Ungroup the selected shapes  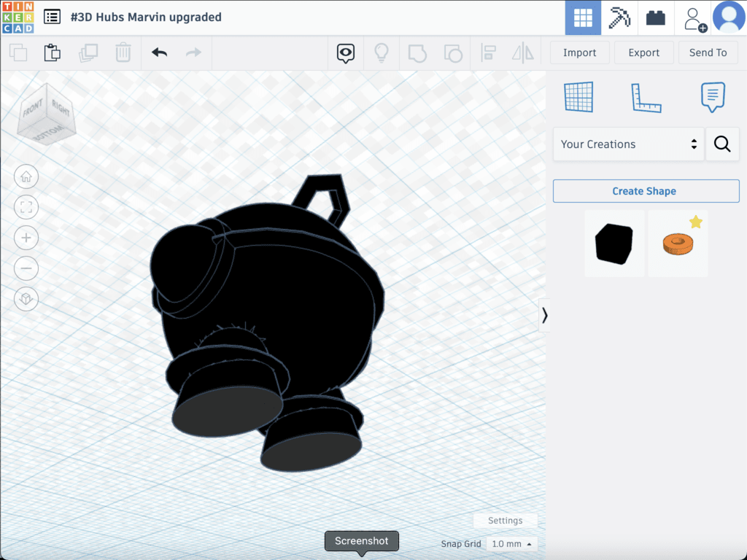(x=453, y=52)
